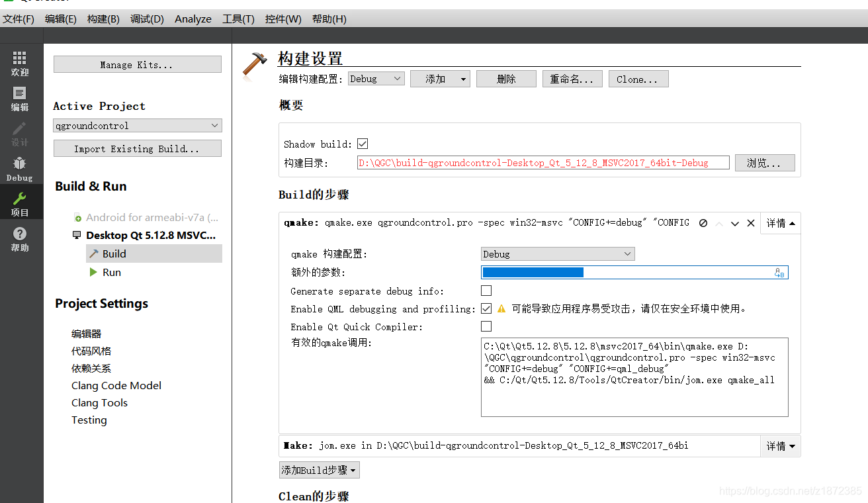
Task: Collapse qmake step 详情 details
Action: point(781,223)
